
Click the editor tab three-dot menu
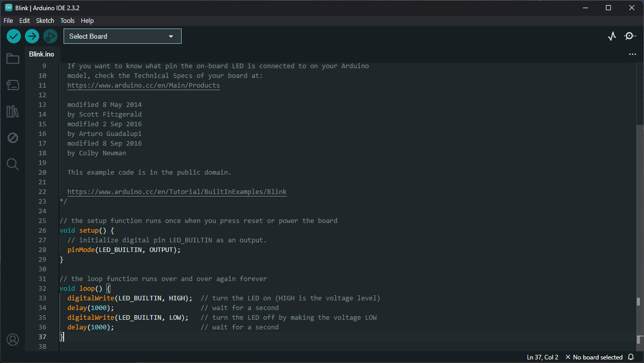pos(632,54)
